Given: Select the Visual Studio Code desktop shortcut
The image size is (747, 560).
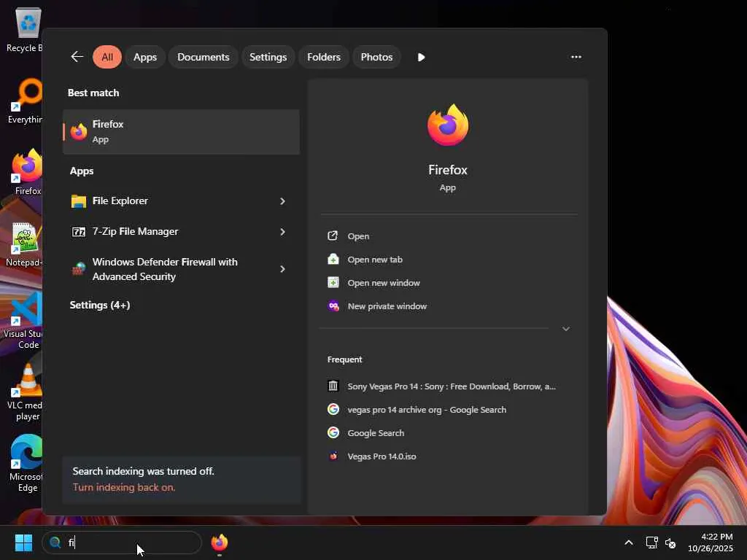Looking at the screenshot, I should click(x=24, y=321).
